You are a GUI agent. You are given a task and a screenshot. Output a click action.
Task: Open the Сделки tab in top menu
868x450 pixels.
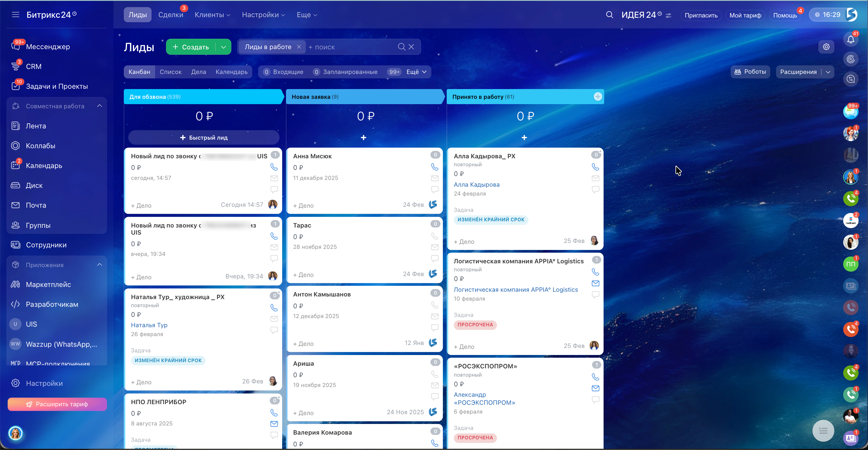click(170, 15)
